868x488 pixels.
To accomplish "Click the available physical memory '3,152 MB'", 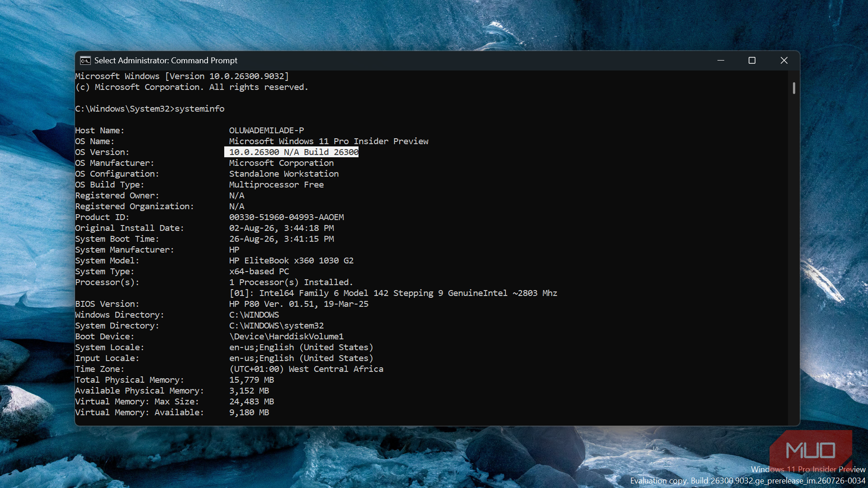I will pos(249,391).
